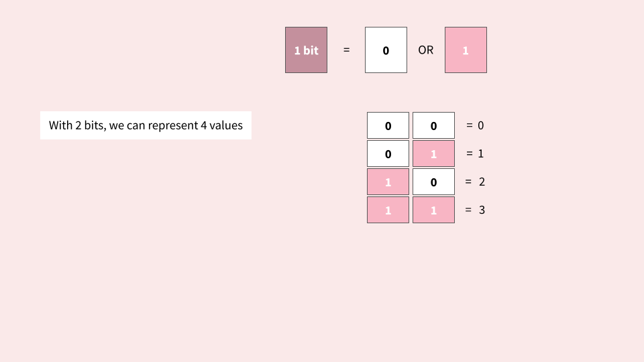
Task: Click the equals sign after '1 bit'
Action: click(x=347, y=50)
